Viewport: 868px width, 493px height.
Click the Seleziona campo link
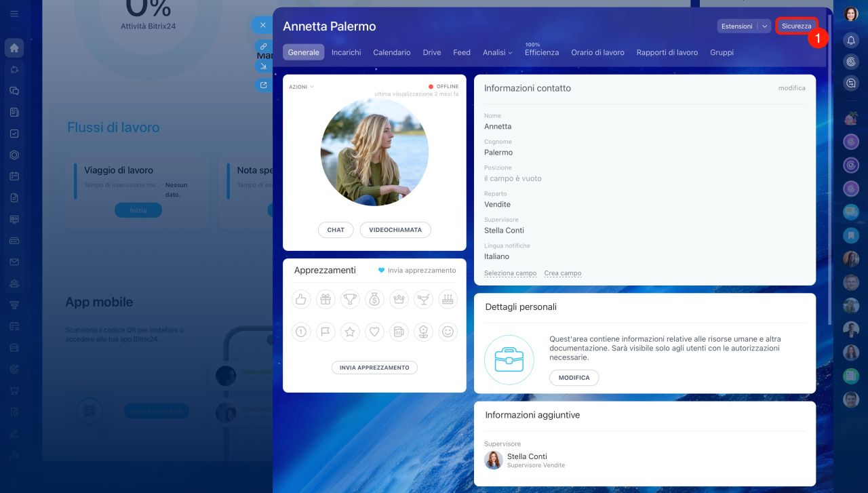[x=510, y=273]
